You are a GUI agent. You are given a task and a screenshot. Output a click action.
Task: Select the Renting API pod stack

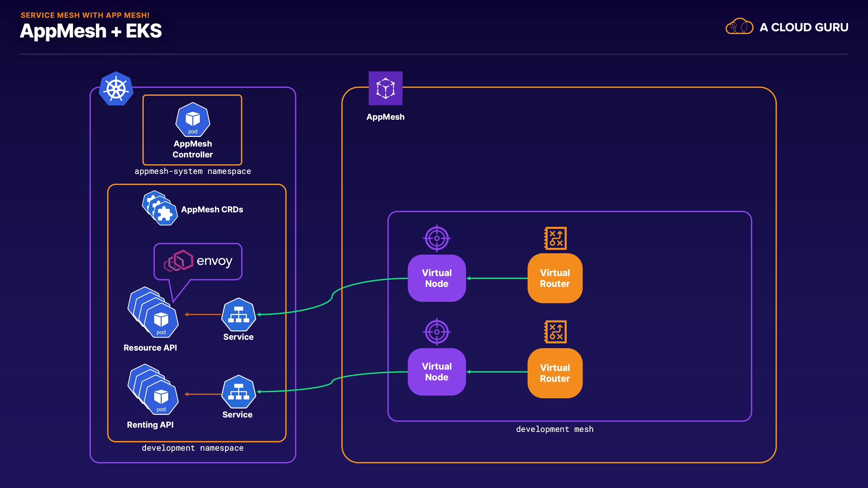tap(154, 390)
